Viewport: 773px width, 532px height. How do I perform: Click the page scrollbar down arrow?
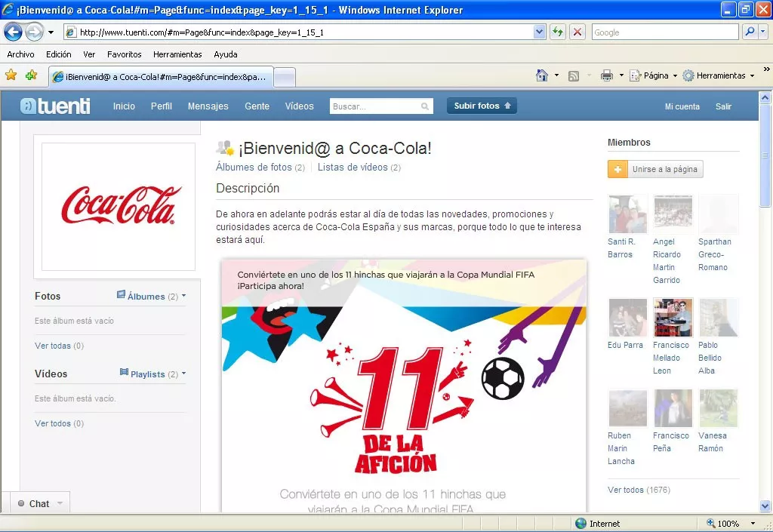[765, 506]
